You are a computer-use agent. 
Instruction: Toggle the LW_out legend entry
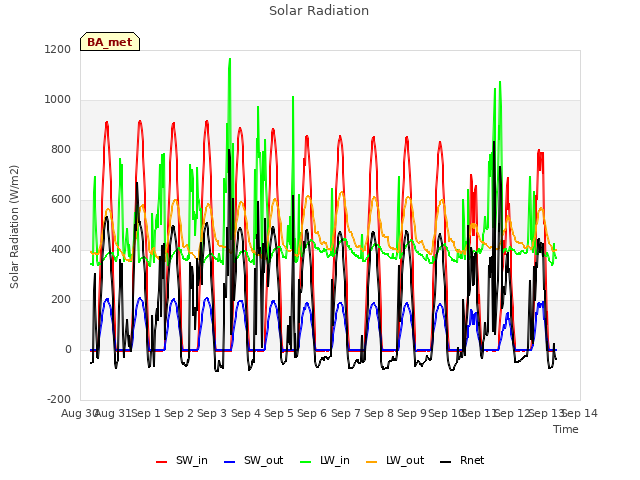click(x=395, y=460)
